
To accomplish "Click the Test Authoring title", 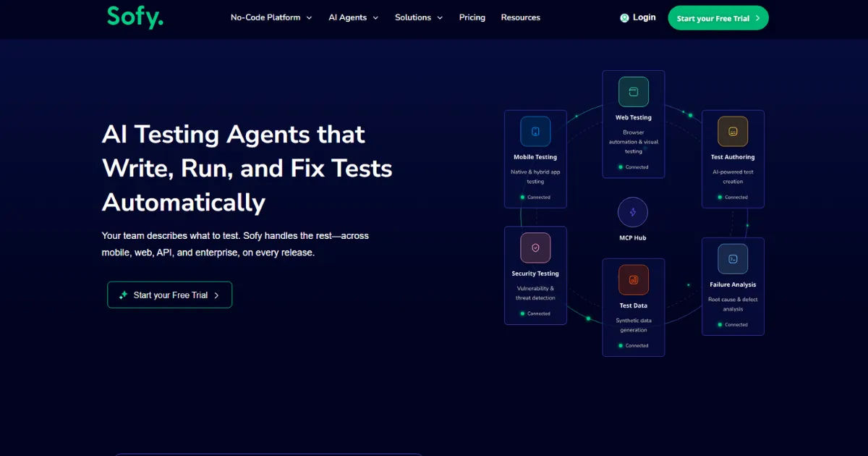I will [733, 157].
